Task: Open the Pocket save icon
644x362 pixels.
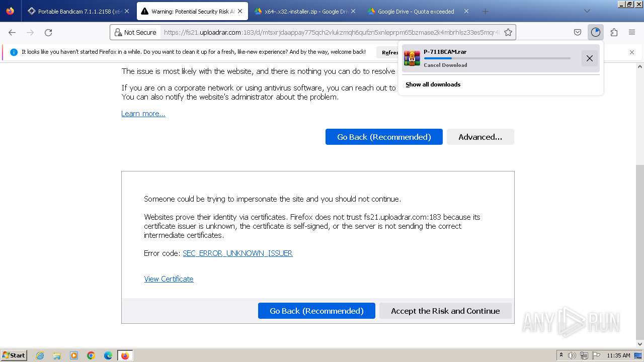Action: click(x=578, y=32)
